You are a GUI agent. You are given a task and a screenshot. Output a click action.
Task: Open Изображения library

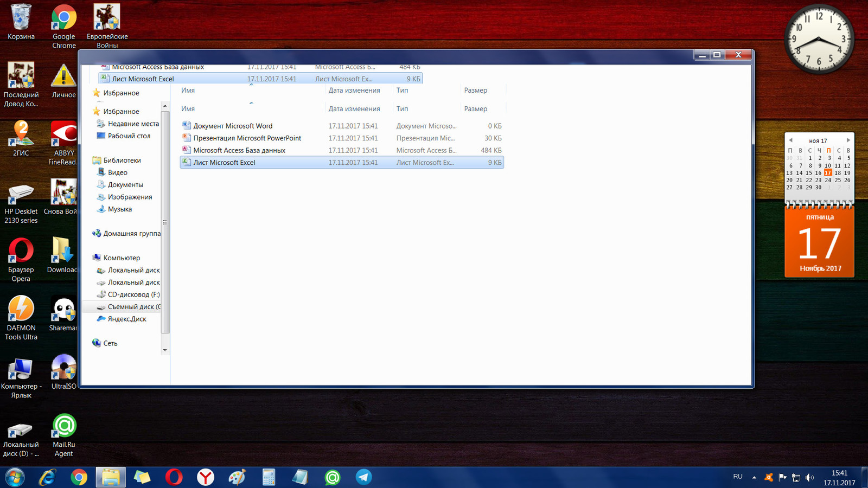pos(124,197)
